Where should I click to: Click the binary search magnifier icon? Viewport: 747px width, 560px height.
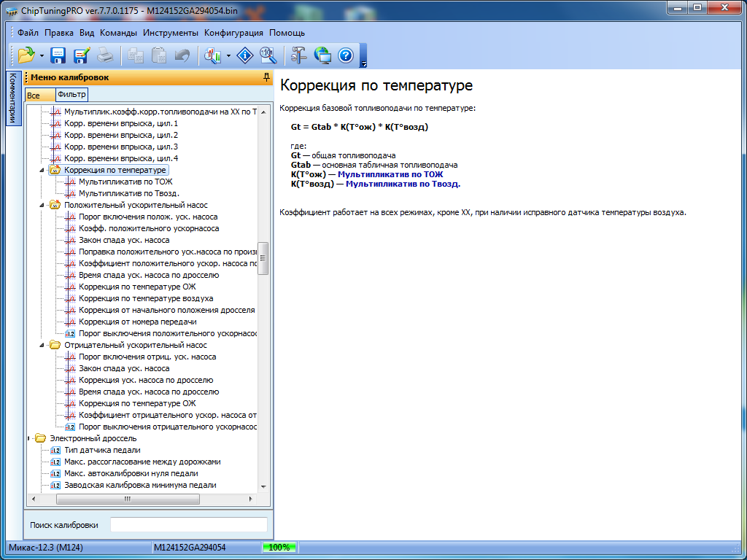[x=268, y=55]
